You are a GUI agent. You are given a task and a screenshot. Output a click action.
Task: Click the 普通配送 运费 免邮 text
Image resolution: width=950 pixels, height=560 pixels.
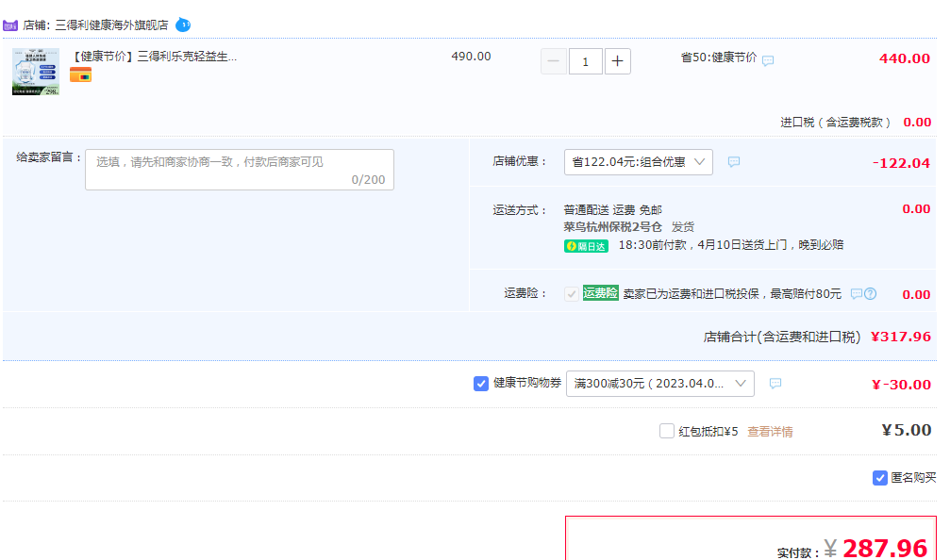(x=612, y=210)
